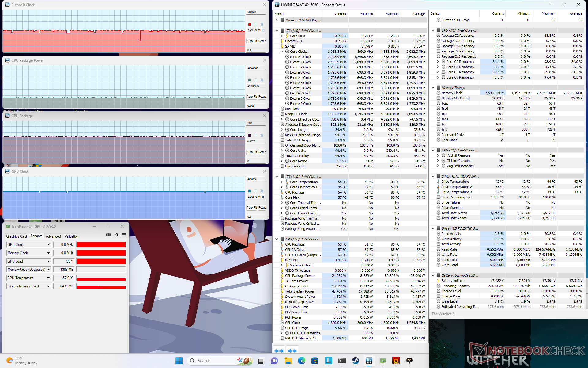Open Microsoft Edge from taskbar

pos(302,361)
